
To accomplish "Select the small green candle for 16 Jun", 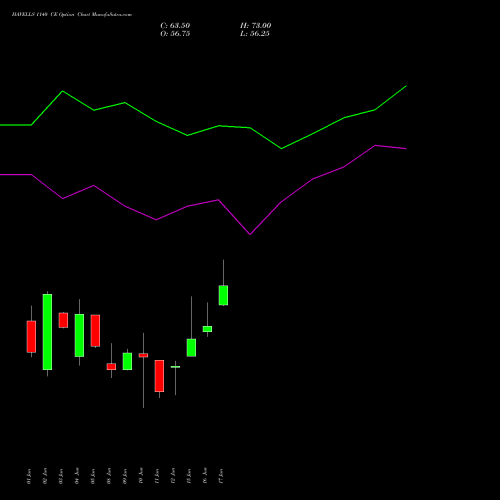I will (x=207, y=329).
